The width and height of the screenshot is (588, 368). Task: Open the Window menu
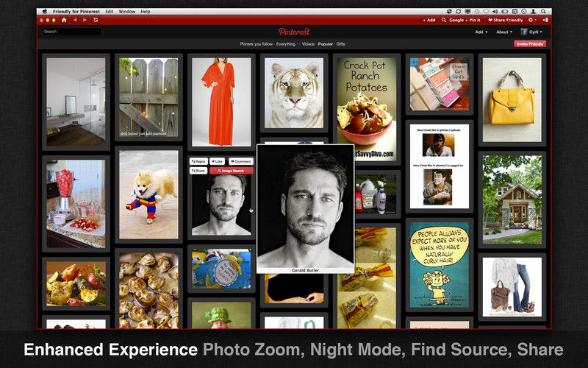point(126,12)
